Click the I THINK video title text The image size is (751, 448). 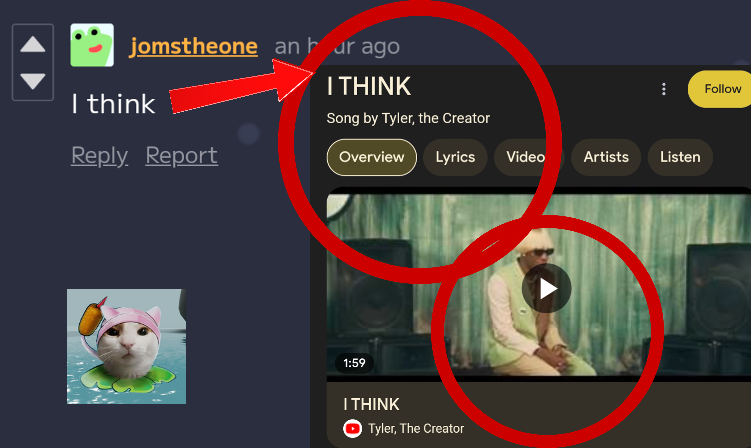pos(371,404)
